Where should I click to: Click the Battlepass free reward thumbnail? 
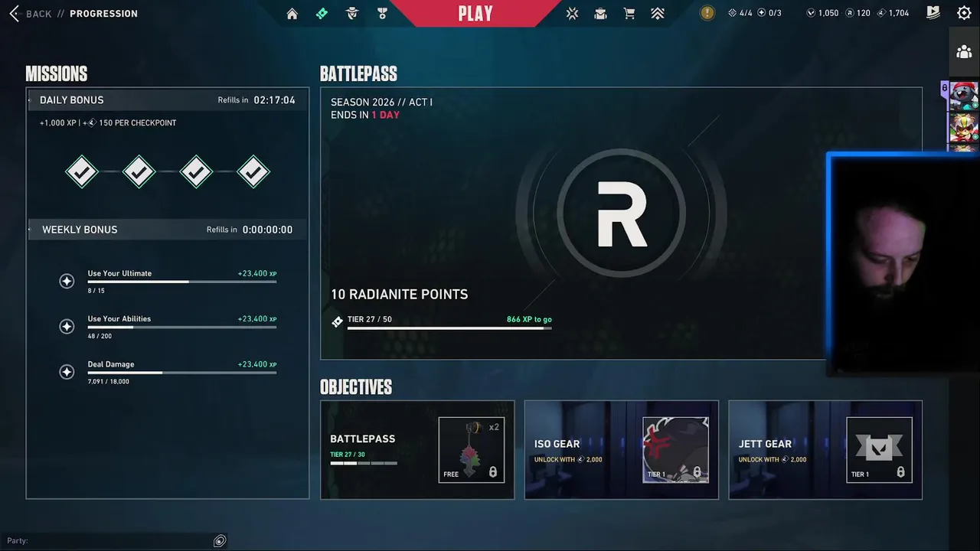tap(471, 450)
